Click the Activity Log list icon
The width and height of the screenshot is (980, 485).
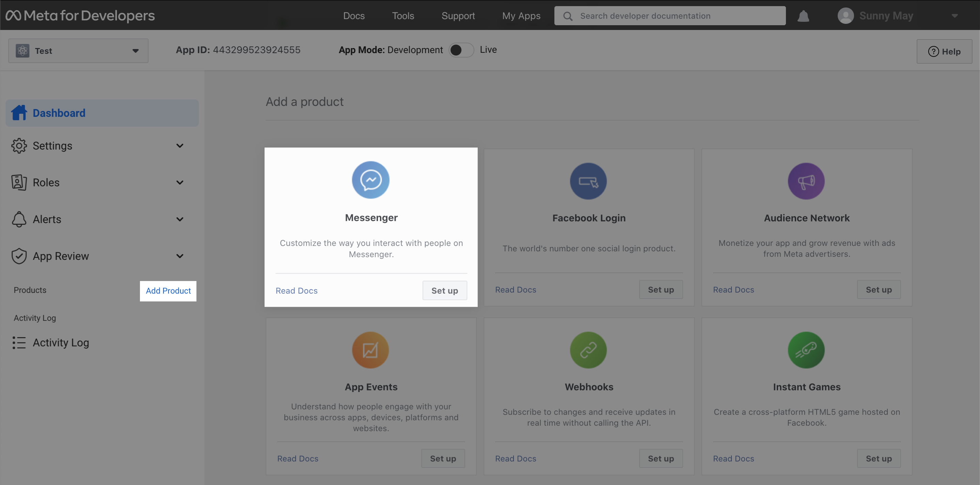19,342
